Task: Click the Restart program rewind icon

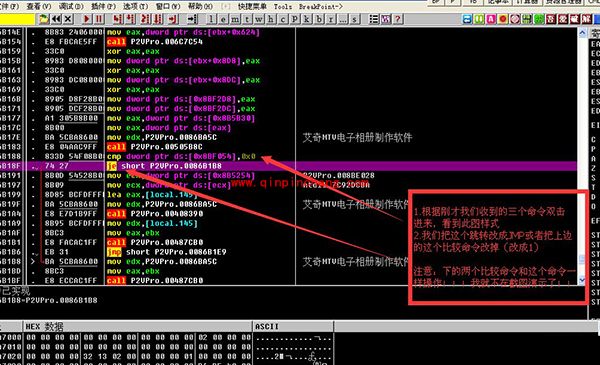Action: [56, 19]
